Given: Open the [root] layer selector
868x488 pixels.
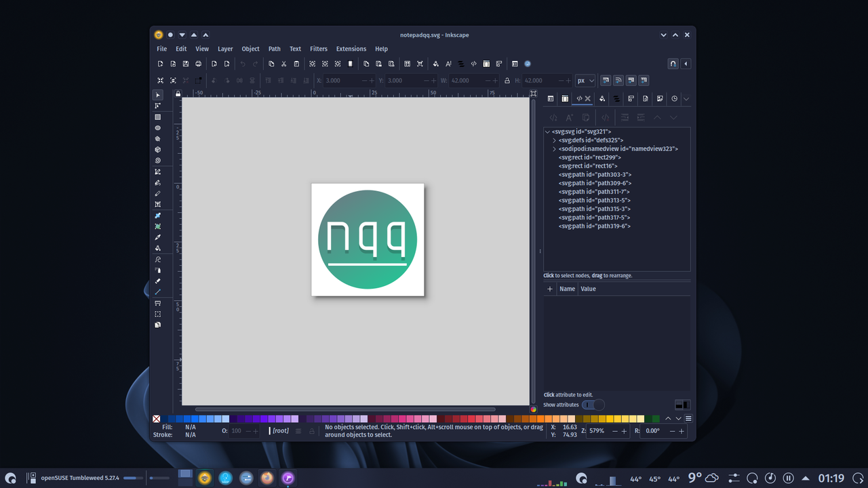Looking at the screenshot, I should coord(280,431).
